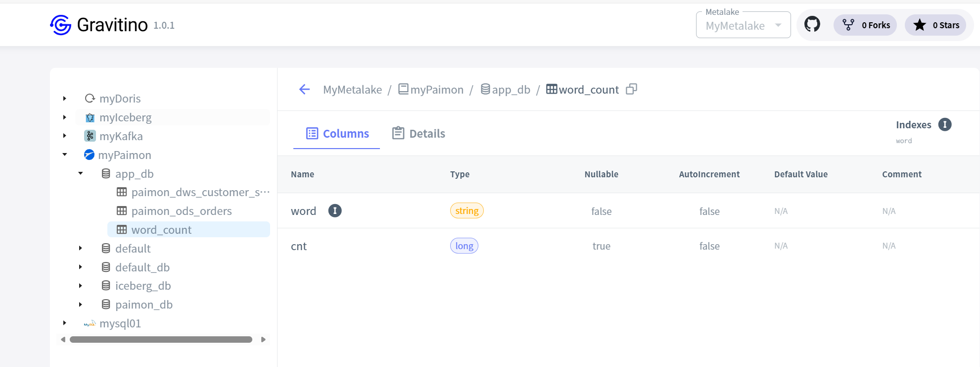Image resolution: width=980 pixels, height=367 pixels.
Task: Open the Metalake dropdown selector
Action: coord(743,25)
